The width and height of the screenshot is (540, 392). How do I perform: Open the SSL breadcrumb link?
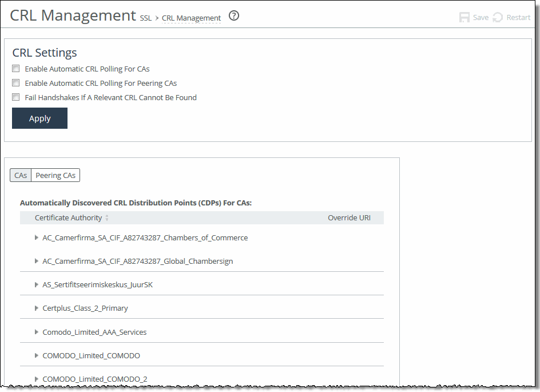(x=145, y=18)
